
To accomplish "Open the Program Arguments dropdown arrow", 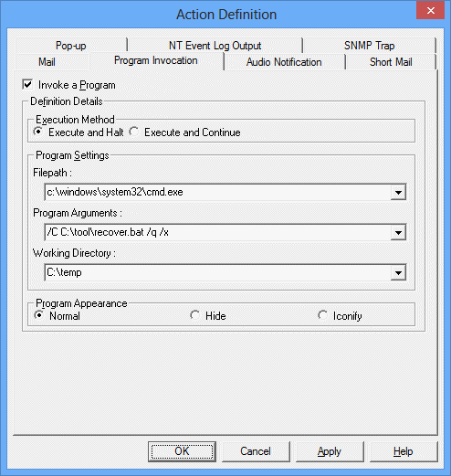I will (398, 232).
